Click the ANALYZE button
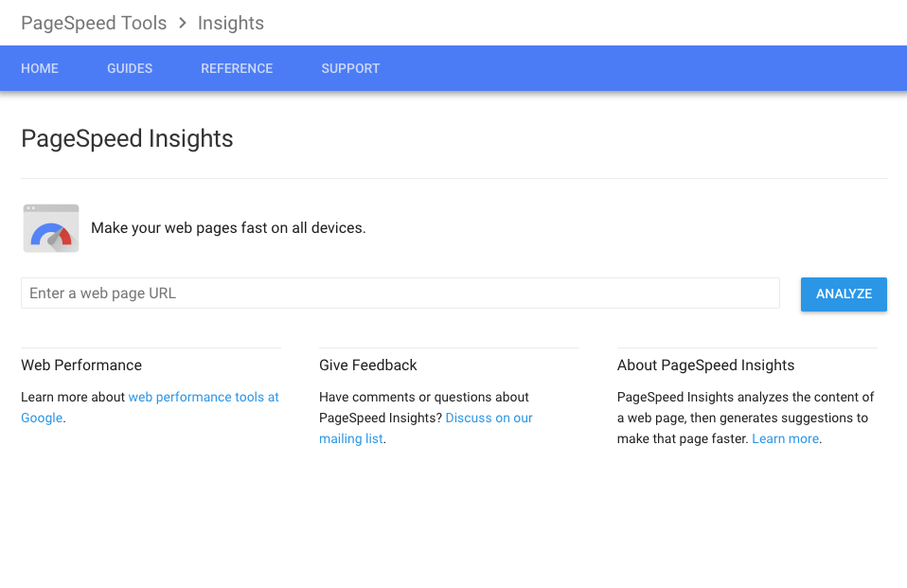The width and height of the screenshot is (907, 588). click(844, 294)
